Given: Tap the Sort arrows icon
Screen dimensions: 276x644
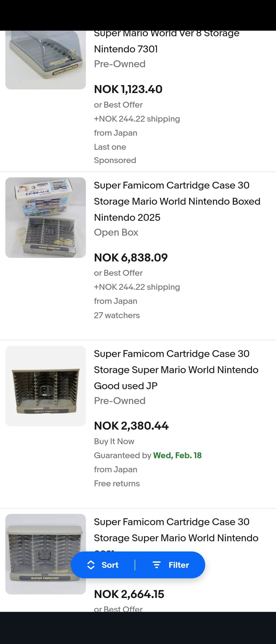Looking at the screenshot, I should pyautogui.click(x=91, y=565).
